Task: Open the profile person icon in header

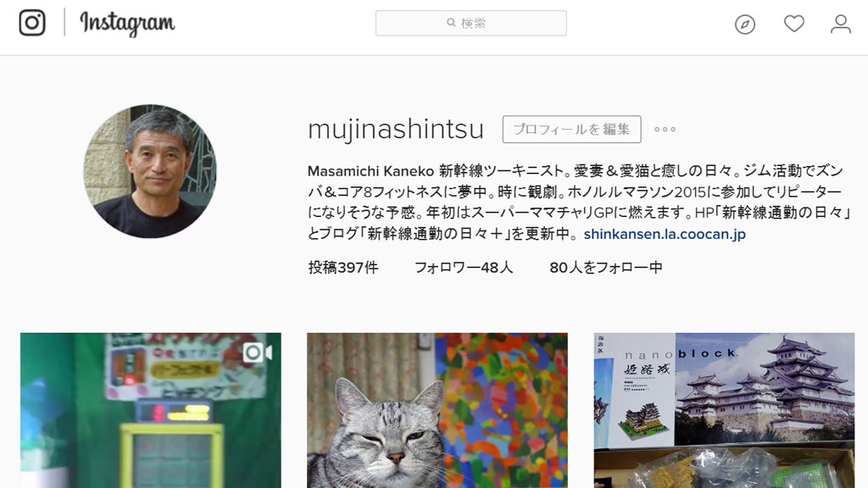Action: 840,24
